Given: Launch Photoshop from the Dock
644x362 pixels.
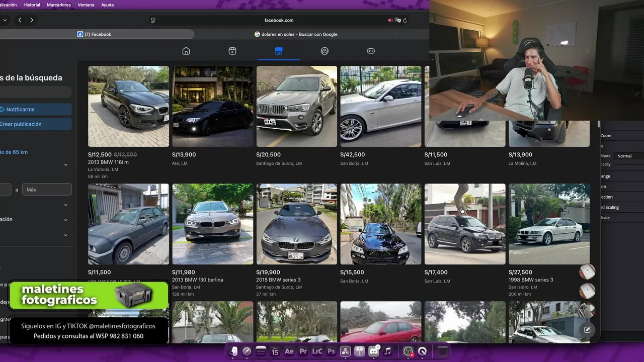Looking at the screenshot, I should [331, 351].
